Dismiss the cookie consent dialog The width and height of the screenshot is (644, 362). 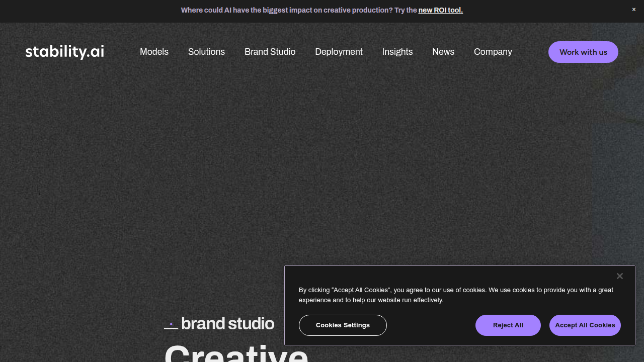[x=620, y=276]
